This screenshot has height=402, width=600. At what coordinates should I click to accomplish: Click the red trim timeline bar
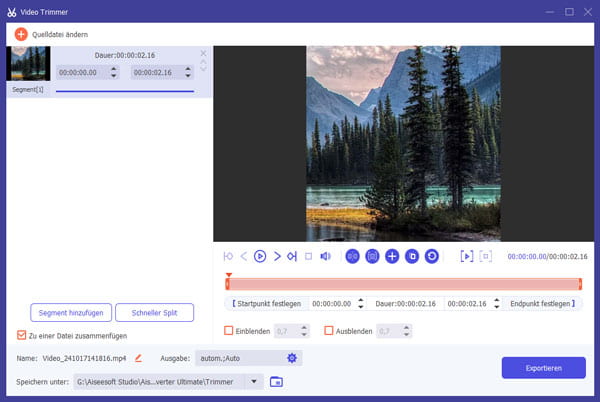(x=404, y=284)
